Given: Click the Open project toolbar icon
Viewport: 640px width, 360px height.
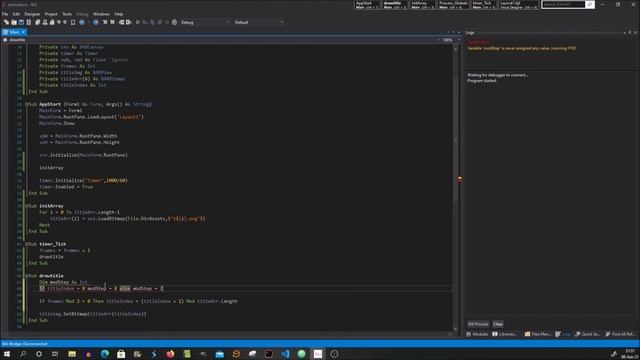Looking at the screenshot, I should click(14, 22).
